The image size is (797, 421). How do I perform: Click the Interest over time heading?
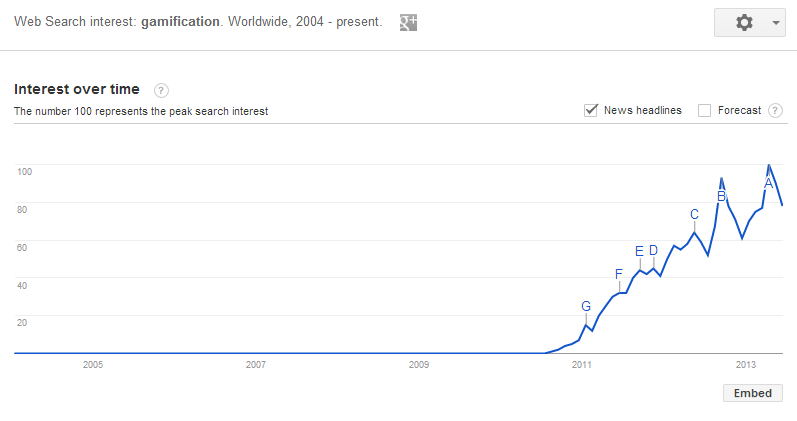pyautogui.click(x=77, y=89)
